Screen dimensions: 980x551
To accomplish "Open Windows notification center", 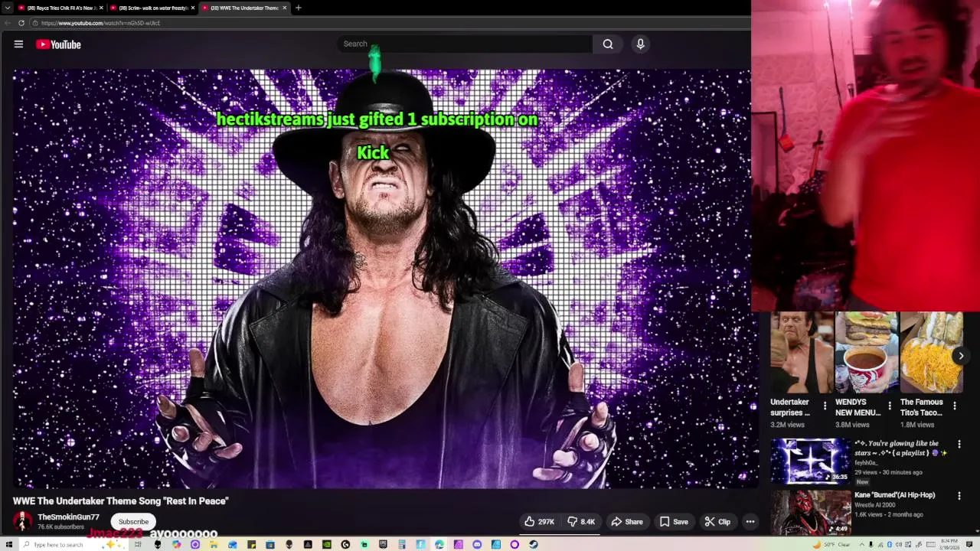I will click(x=969, y=544).
